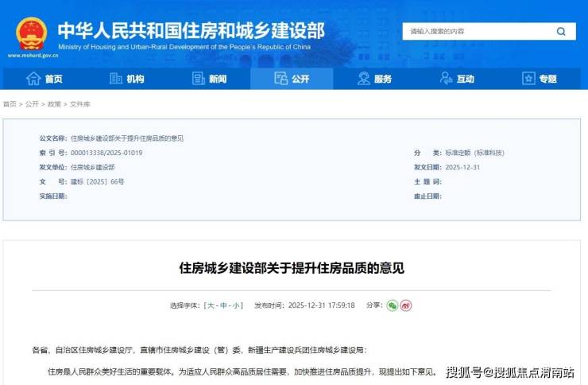Image resolution: width=588 pixels, height=385 pixels.
Task: Focus the search input field
Action: pyautogui.click(x=478, y=32)
